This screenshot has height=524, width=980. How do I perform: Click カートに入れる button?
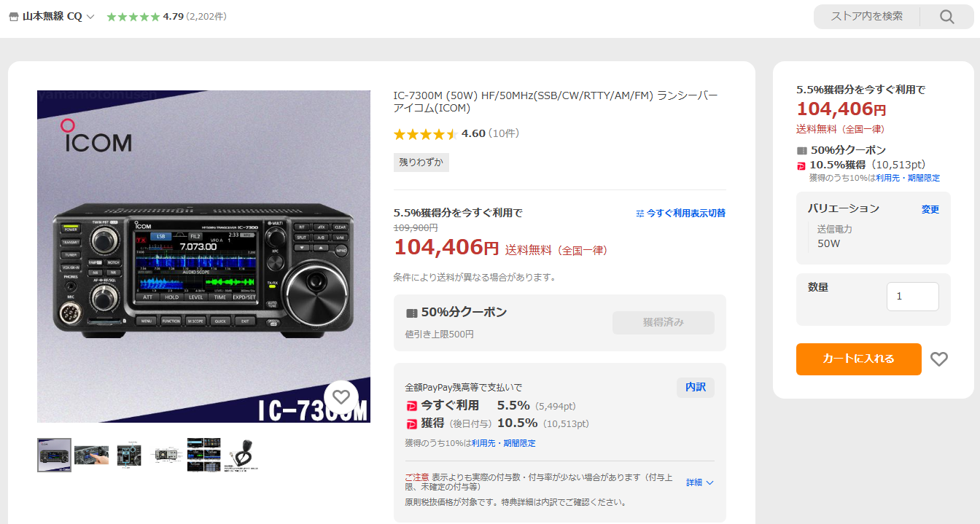pos(858,359)
